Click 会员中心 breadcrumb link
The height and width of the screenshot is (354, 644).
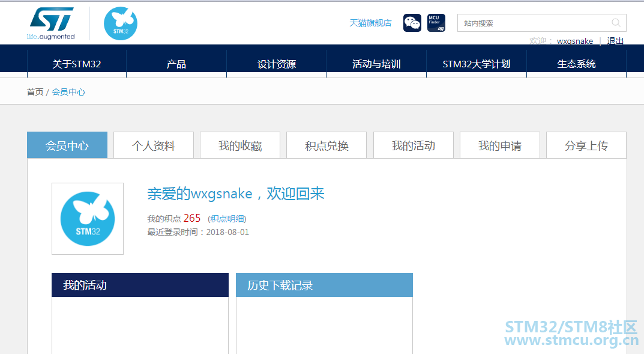(68, 92)
